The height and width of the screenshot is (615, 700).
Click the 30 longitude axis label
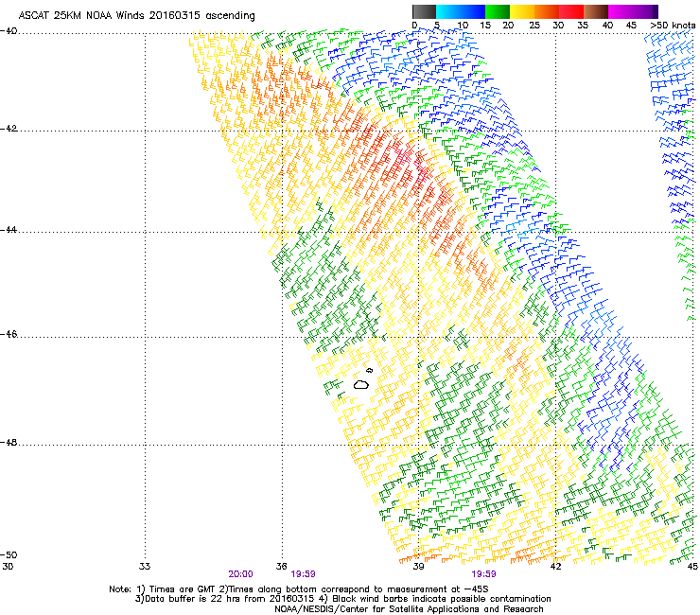pos(8,567)
